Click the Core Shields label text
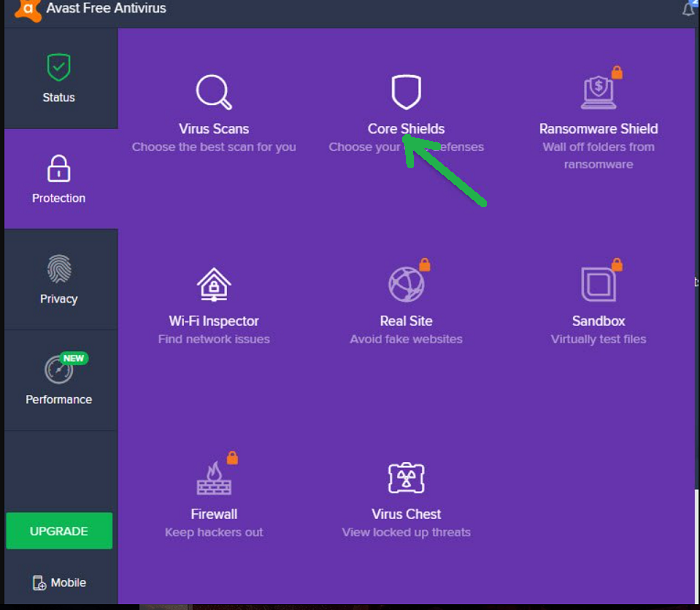The width and height of the screenshot is (700, 610). tap(406, 129)
